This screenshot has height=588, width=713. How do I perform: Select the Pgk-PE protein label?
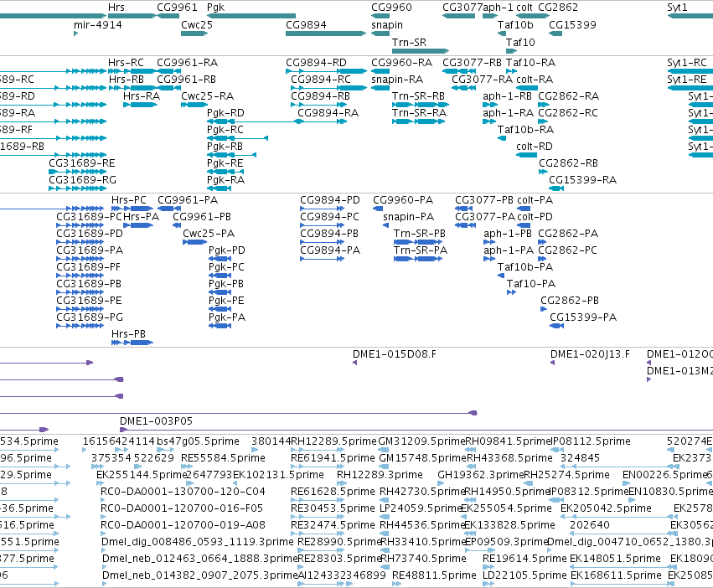coord(226,301)
